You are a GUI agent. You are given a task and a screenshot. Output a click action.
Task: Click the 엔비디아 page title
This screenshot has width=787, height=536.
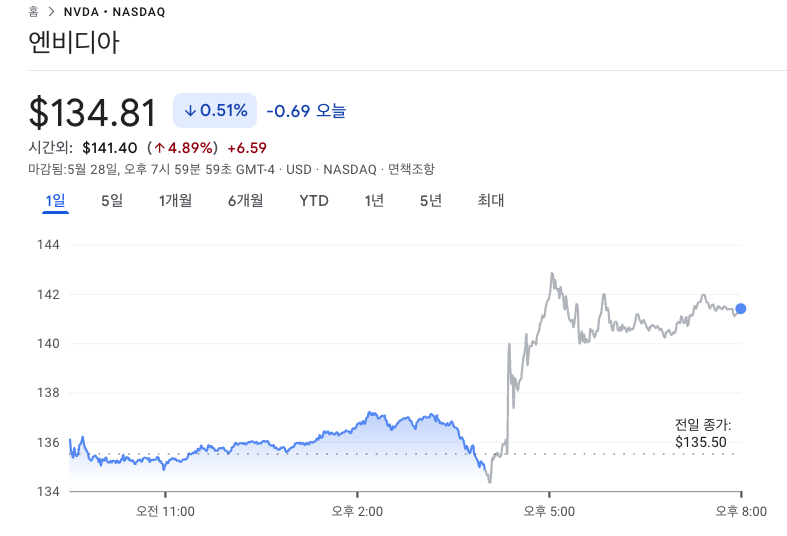74,44
